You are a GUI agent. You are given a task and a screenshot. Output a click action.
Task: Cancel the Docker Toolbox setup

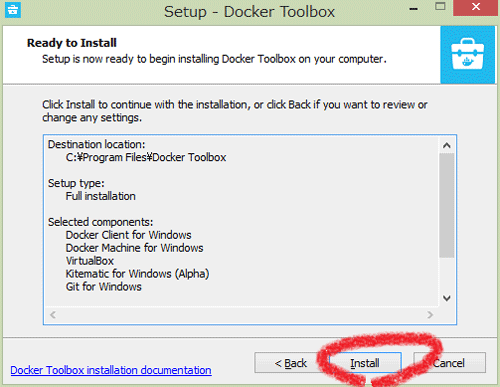449,363
